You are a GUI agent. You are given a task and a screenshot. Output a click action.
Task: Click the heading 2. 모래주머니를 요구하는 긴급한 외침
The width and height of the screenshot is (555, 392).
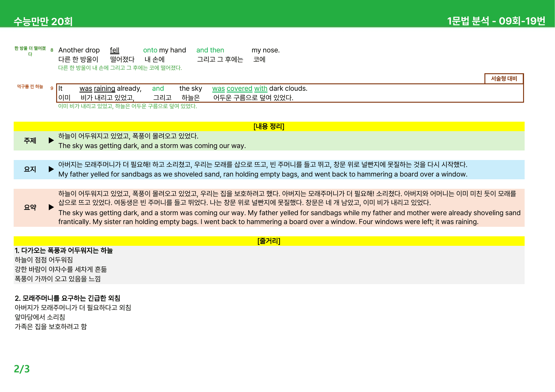click(x=67, y=298)
